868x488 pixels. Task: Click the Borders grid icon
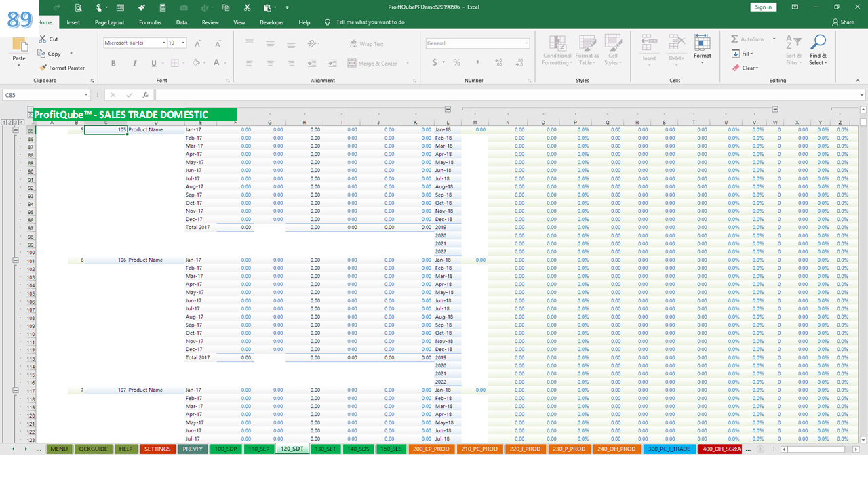pyautogui.click(x=174, y=63)
